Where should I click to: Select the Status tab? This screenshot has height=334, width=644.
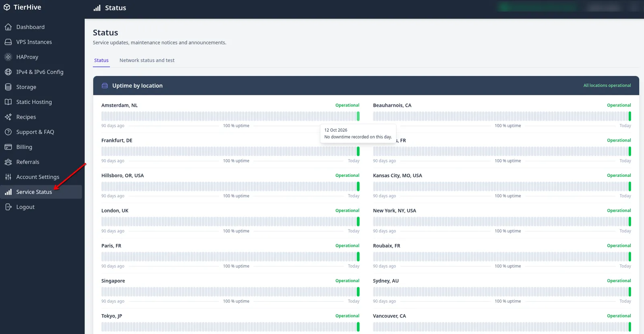point(101,60)
